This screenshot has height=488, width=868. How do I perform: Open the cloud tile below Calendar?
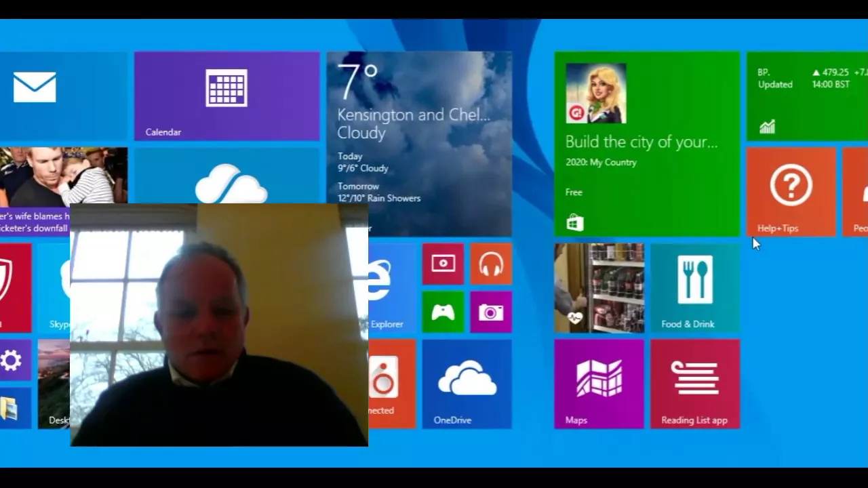point(226,175)
